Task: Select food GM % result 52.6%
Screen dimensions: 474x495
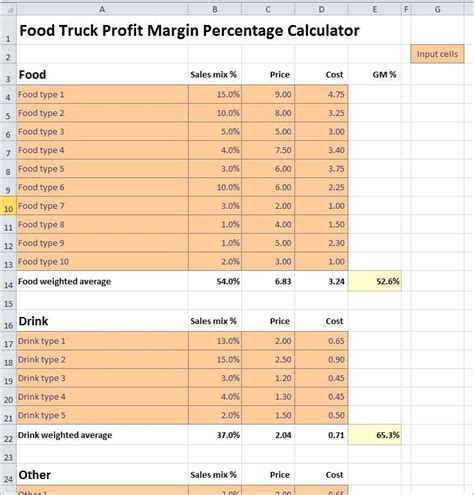Action: (375, 281)
